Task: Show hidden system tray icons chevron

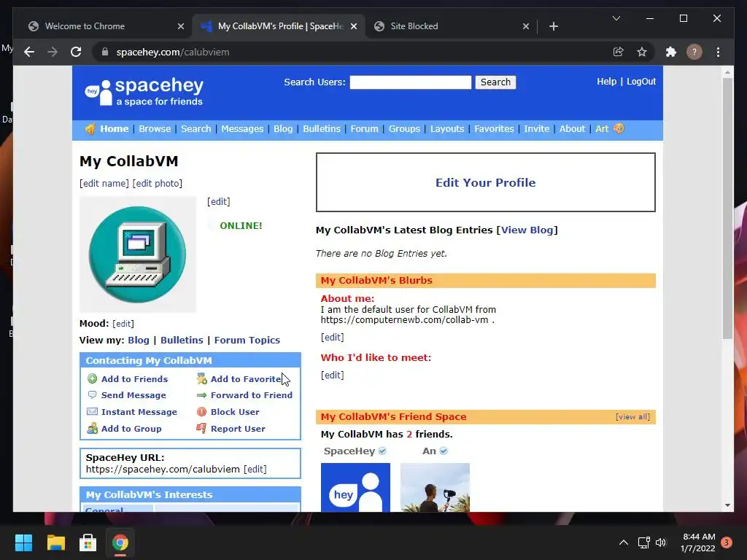Action: 623,542
